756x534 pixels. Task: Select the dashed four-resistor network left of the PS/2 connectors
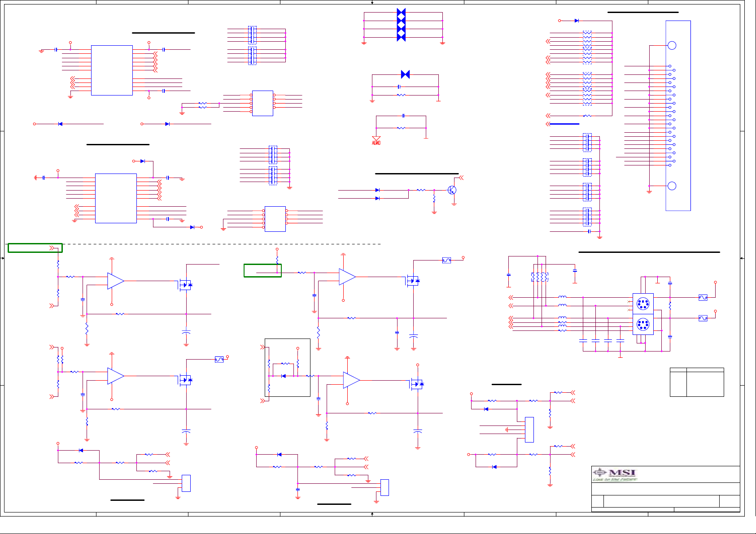[540, 277]
